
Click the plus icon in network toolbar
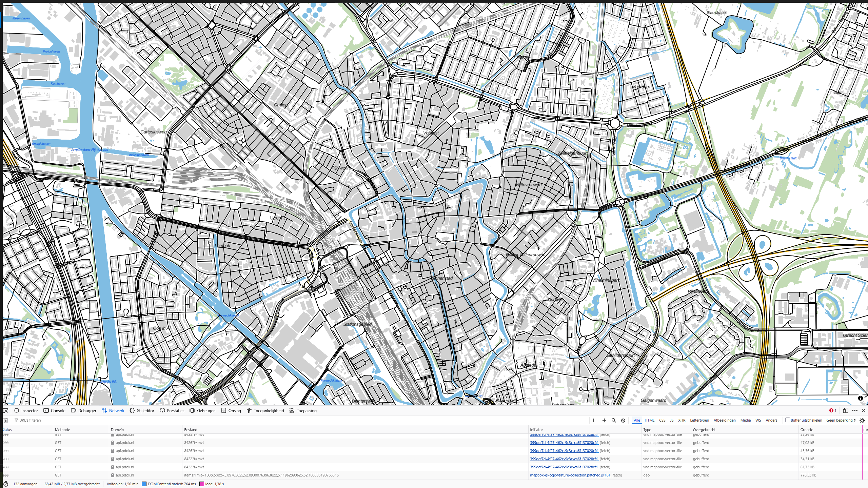pyautogui.click(x=604, y=420)
